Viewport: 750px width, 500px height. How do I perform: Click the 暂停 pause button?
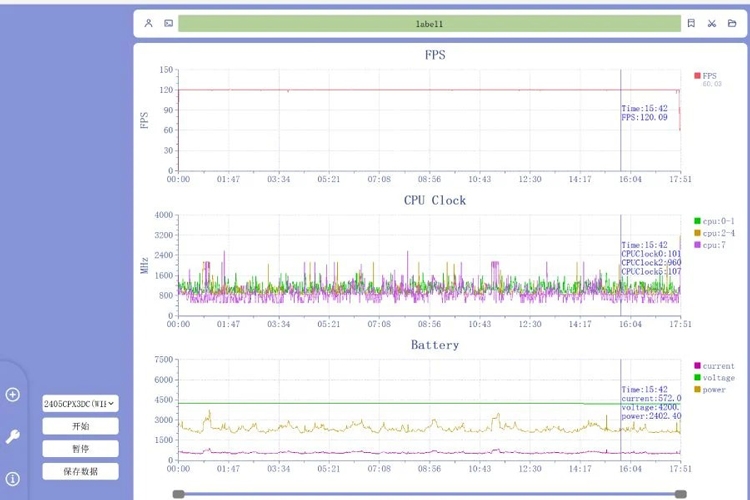click(x=80, y=448)
